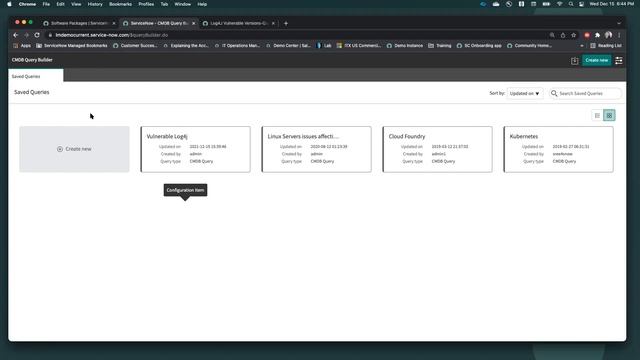Open the Apps bookmark shortcut

coord(22,46)
